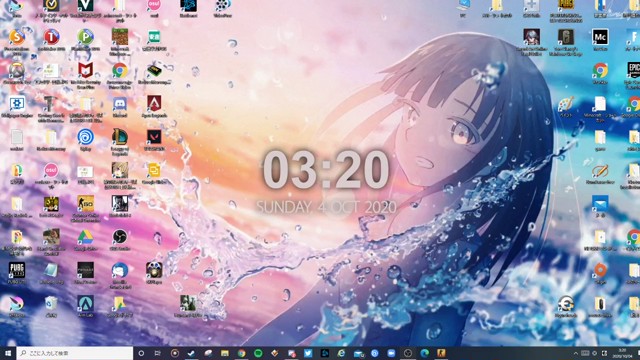Launch the Apex Legends shortcut
This screenshot has width=640, height=360.
point(154,103)
